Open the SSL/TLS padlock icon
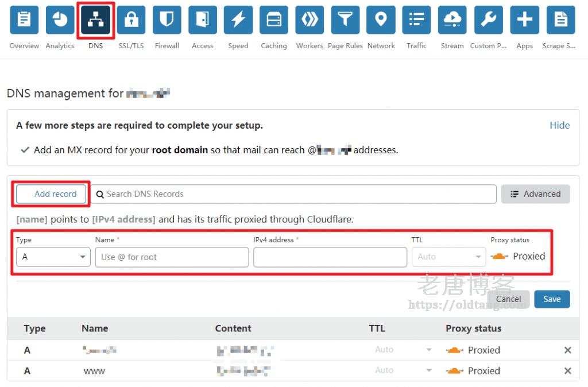This screenshot has width=588, height=387. [131, 20]
